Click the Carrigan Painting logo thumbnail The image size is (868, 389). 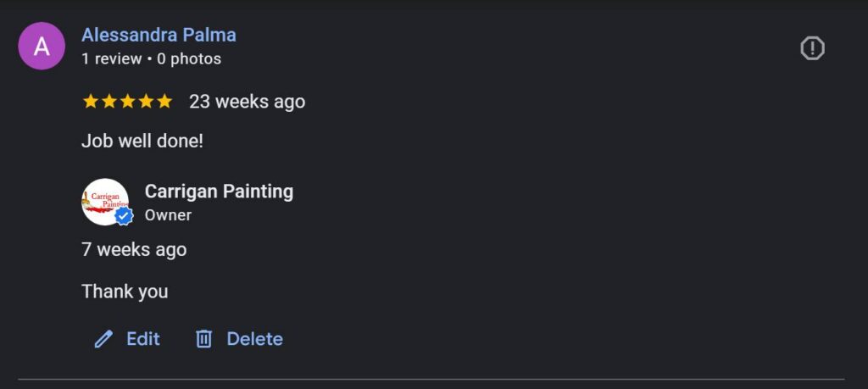[x=103, y=201]
